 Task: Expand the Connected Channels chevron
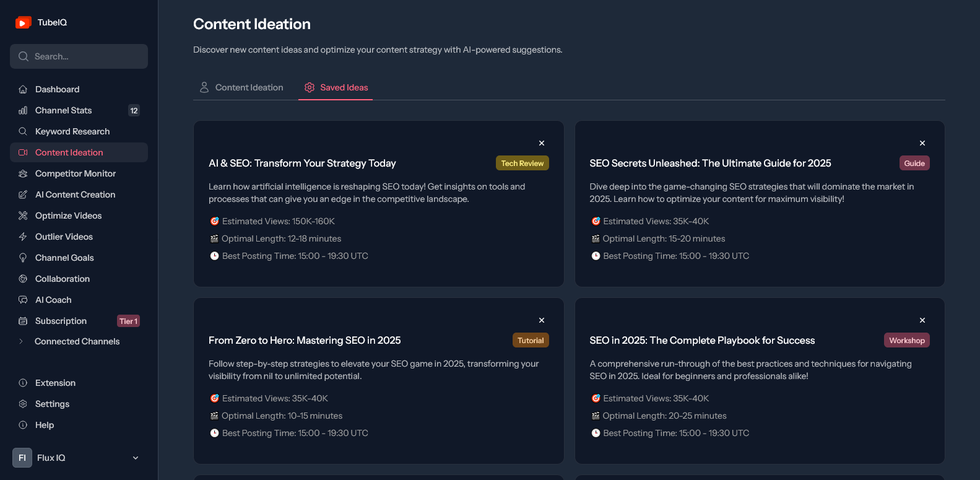(21, 341)
